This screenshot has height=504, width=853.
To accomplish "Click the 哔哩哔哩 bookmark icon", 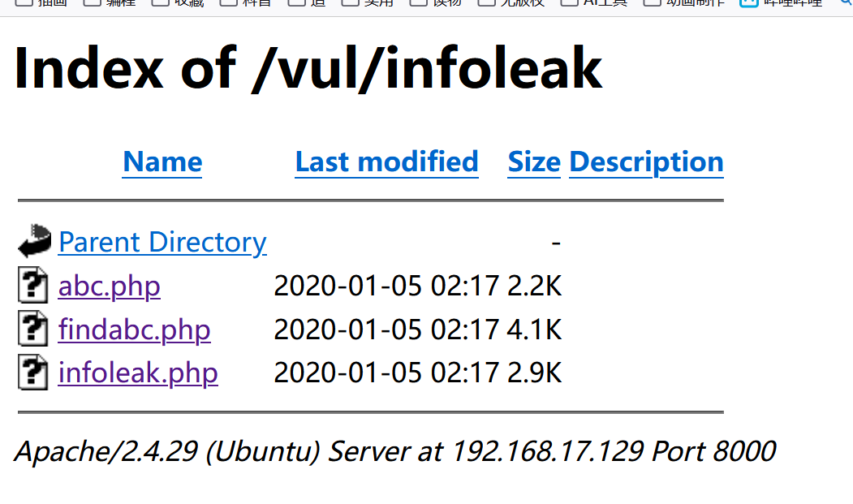I will click(748, 2).
